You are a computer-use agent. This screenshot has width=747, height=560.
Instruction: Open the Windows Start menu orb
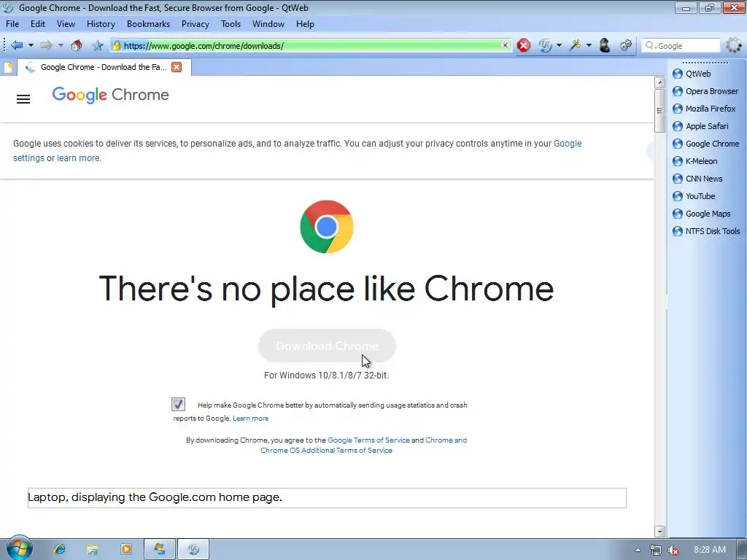coord(19,548)
